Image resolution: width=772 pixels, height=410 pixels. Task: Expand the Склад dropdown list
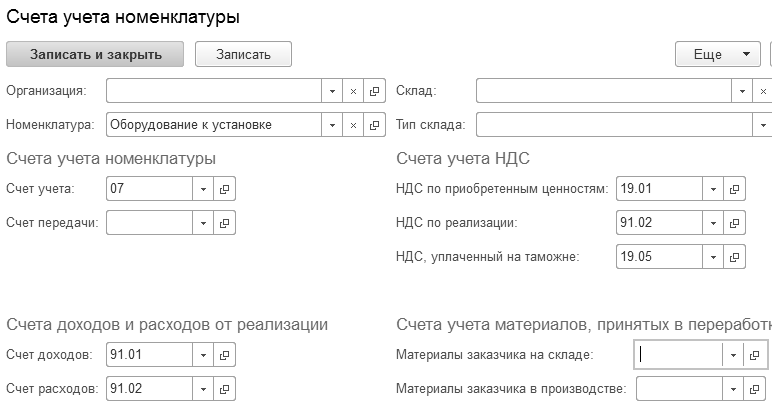[742, 91]
